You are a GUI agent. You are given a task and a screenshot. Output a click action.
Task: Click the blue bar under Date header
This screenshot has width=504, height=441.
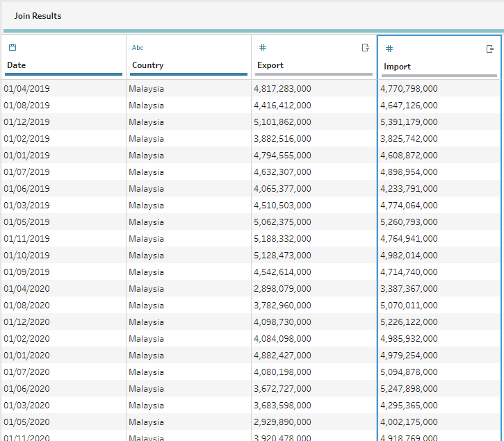coord(64,74)
